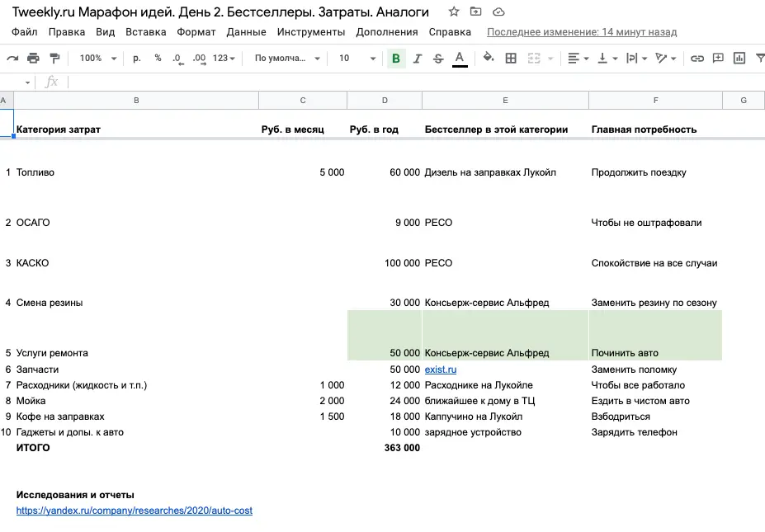Screen dimensions: 765x532
Task: Open the exist.ru link in cell
Action: click(x=441, y=370)
